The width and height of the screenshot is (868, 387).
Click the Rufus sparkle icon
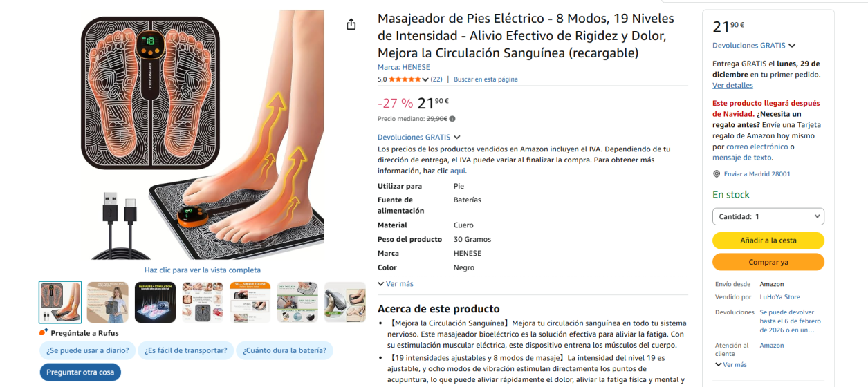(x=44, y=333)
